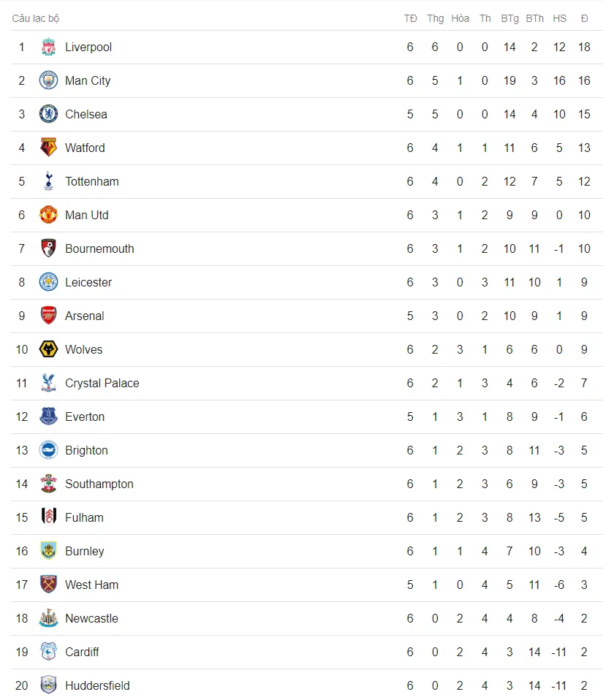Select the Huddersfield team name
The height and width of the screenshot is (700, 603).
pyautogui.click(x=97, y=685)
